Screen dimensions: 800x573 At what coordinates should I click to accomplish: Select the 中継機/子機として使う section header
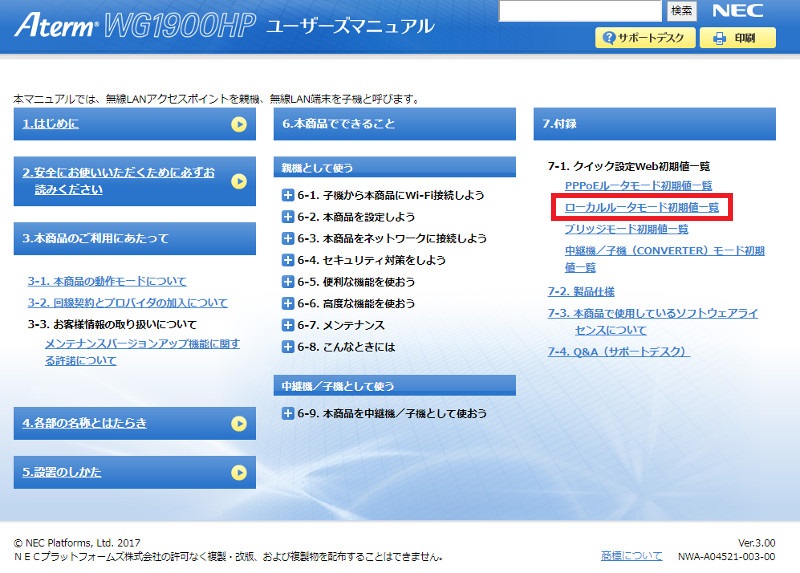pos(394,386)
